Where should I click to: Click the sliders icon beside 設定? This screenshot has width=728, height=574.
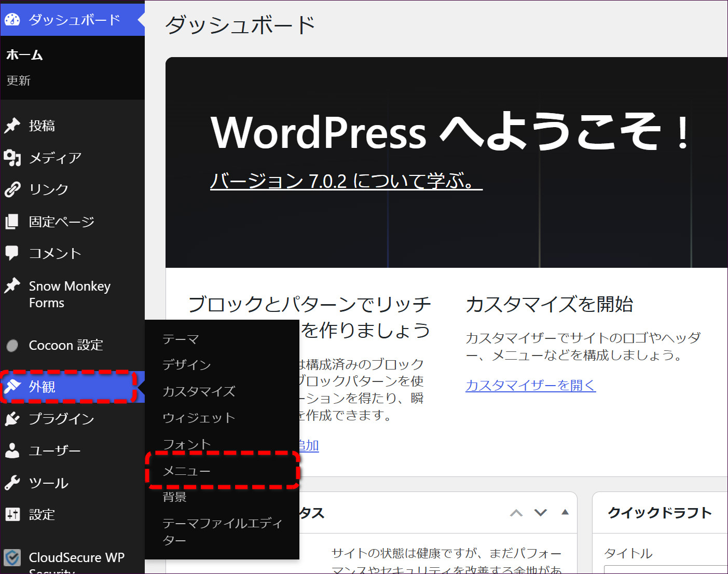pos(12,514)
